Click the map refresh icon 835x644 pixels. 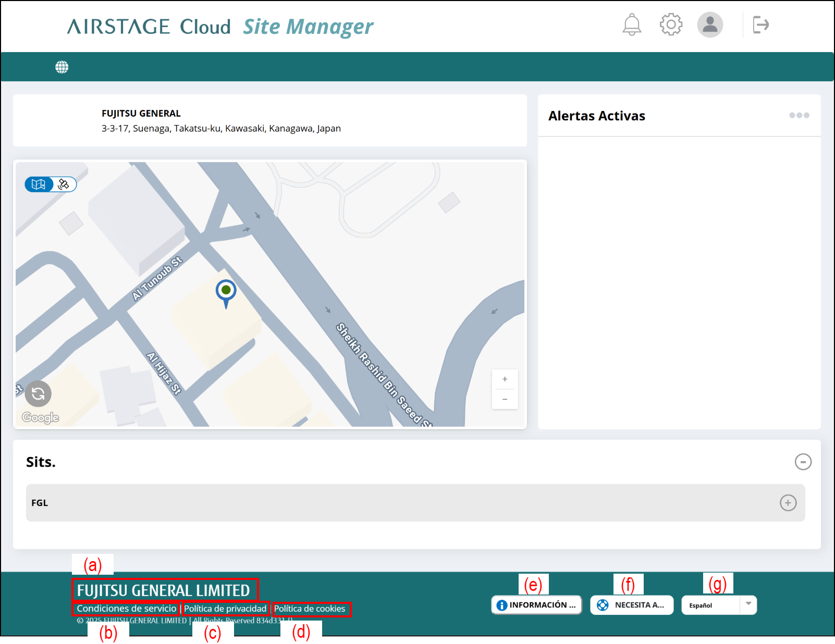(38, 394)
